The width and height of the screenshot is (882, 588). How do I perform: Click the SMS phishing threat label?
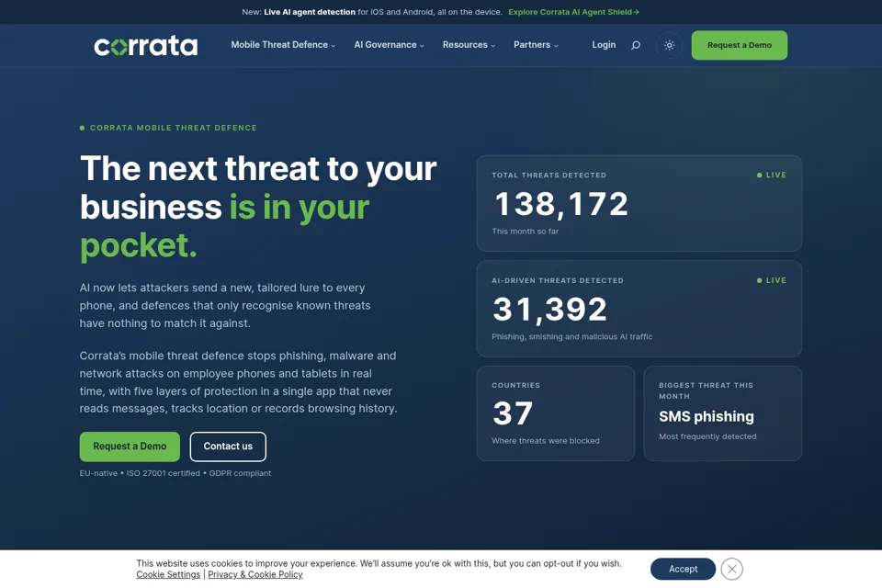tap(706, 416)
